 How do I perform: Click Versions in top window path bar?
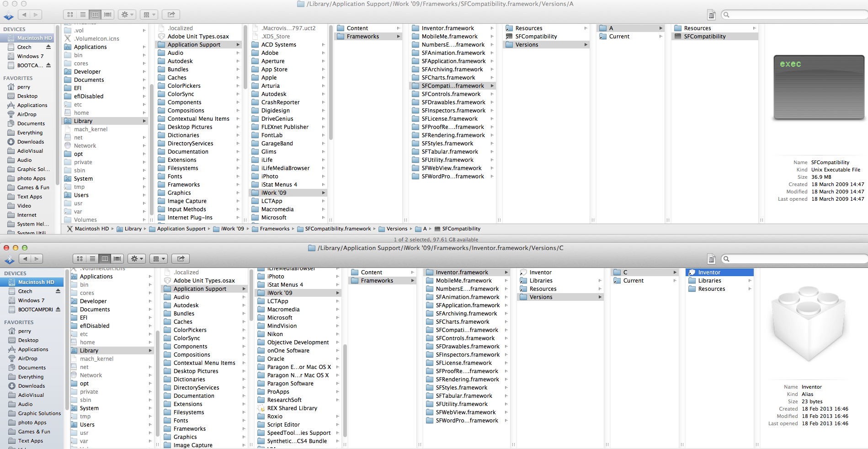(x=393, y=229)
